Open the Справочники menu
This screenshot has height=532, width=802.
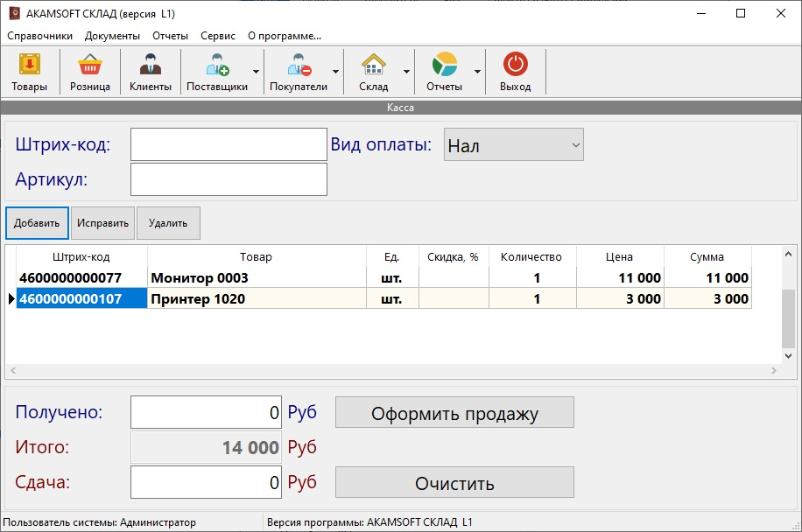click(39, 36)
